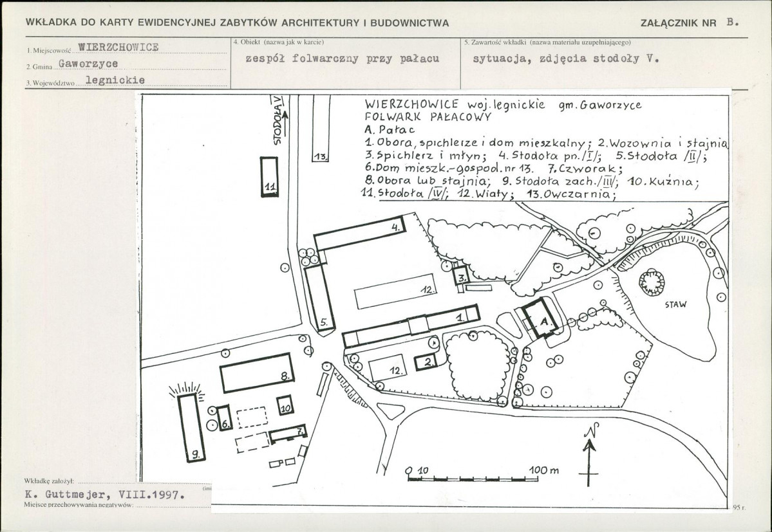Click the '2. Gmina' field label
The width and height of the screenshot is (772, 532).
39,67
